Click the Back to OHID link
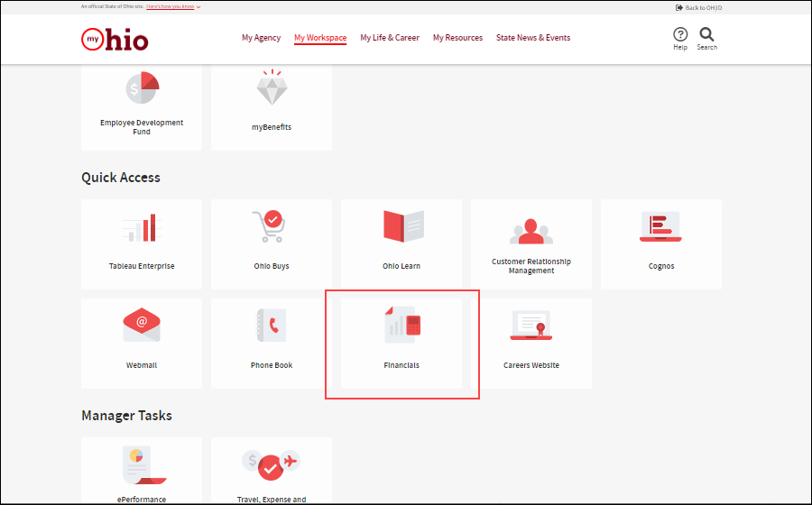 click(x=699, y=7)
